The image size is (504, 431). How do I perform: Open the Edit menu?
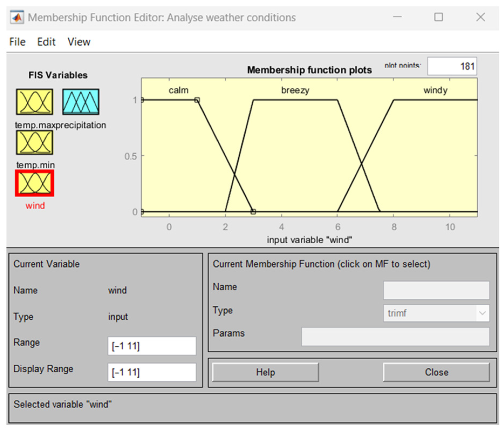click(x=46, y=42)
